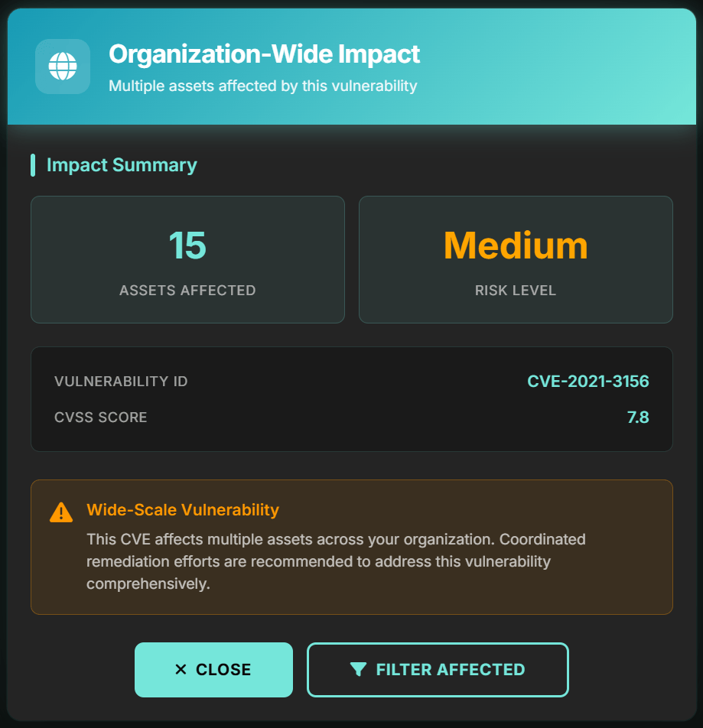Screen dimensions: 703x728
Task: Click the funnel filter icon
Action: 358,670
